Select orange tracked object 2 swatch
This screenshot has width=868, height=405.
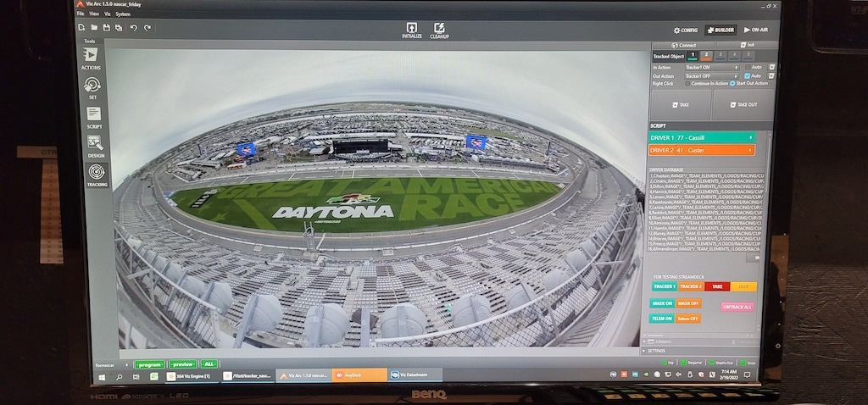(705, 55)
